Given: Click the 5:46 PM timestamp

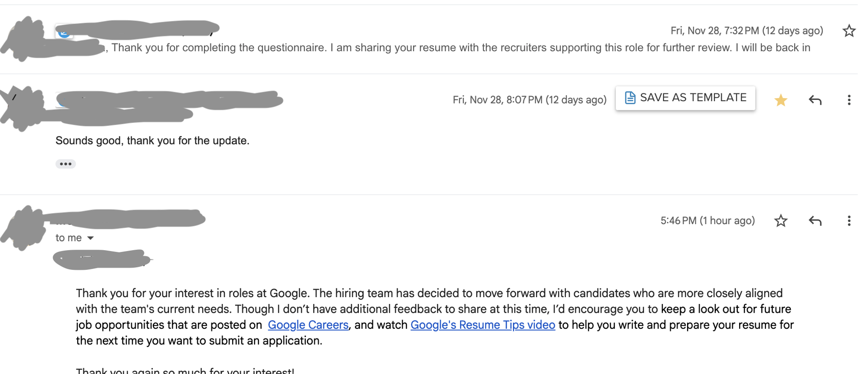Looking at the screenshot, I should (707, 221).
